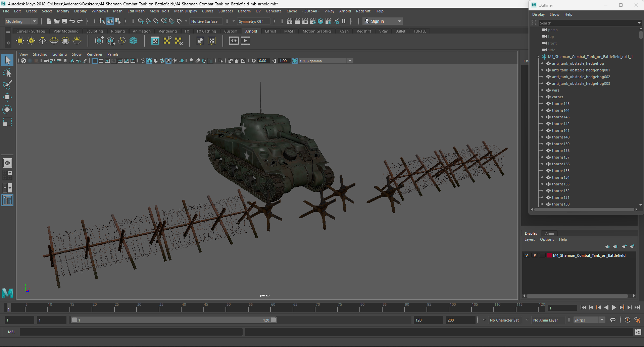Start Arnold render with play icon
The height and width of the screenshot is (347, 644).
point(245,41)
